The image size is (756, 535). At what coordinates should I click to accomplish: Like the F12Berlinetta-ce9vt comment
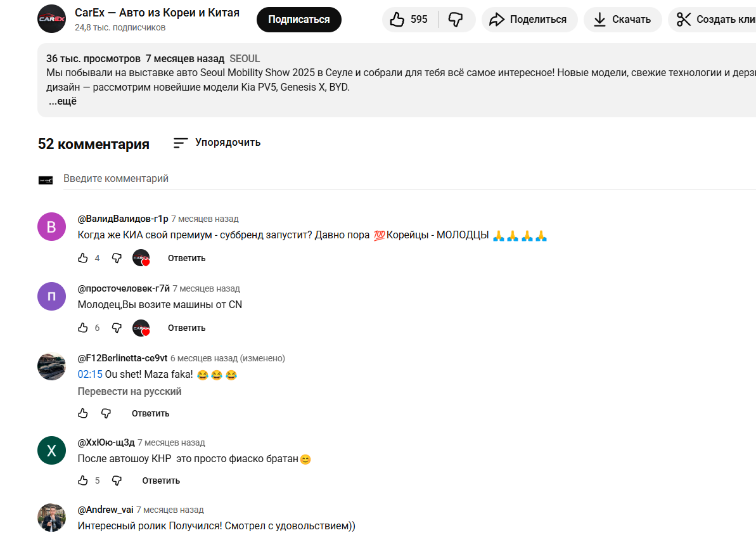[x=83, y=413]
